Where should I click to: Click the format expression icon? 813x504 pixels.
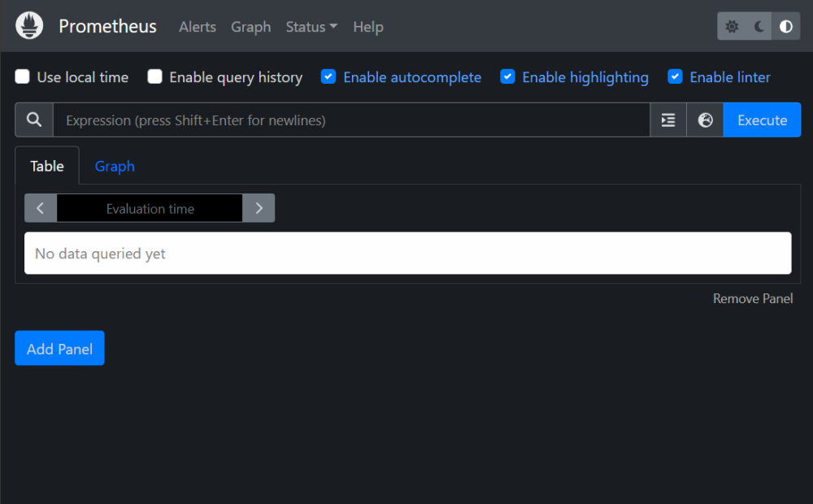click(668, 120)
